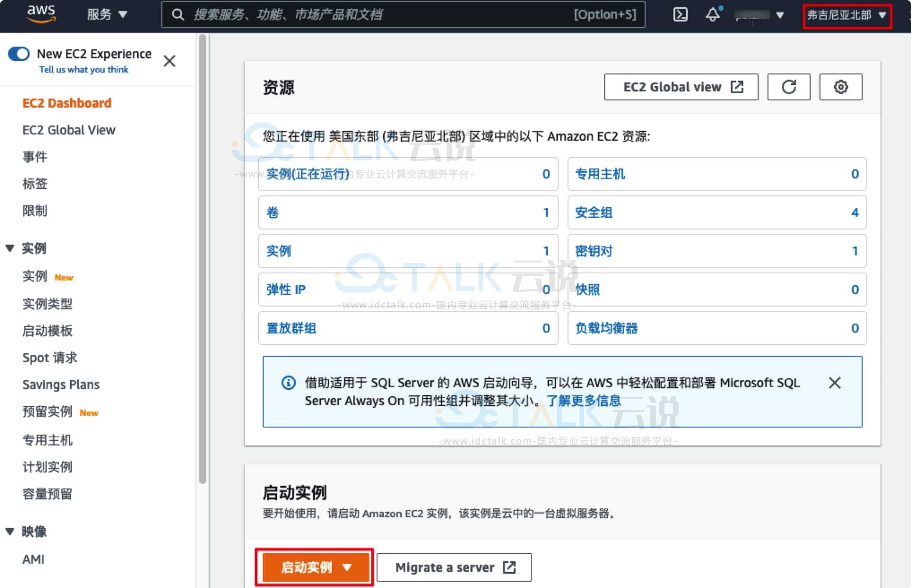Open Savings Plans in sidebar
The width and height of the screenshot is (911, 588).
61,385
